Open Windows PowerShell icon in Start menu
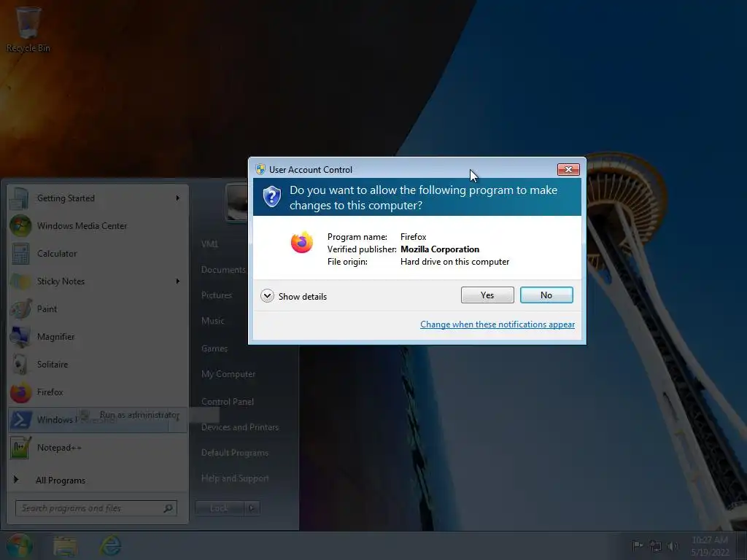747x560 pixels. click(x=20, y=420)
